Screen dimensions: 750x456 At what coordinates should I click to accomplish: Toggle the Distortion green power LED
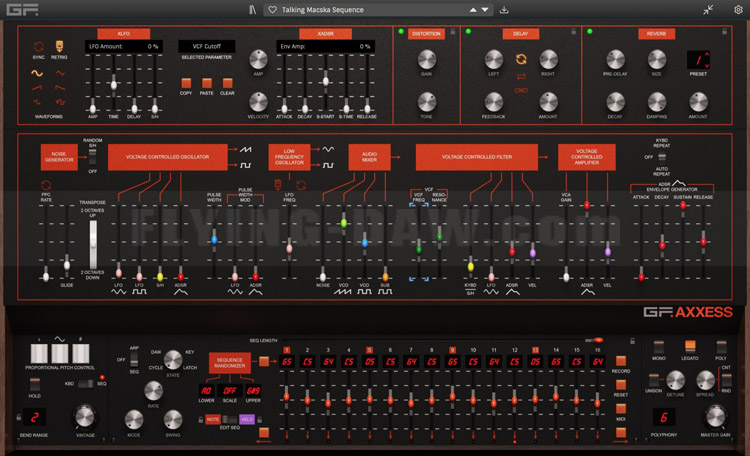coord(401,32)
